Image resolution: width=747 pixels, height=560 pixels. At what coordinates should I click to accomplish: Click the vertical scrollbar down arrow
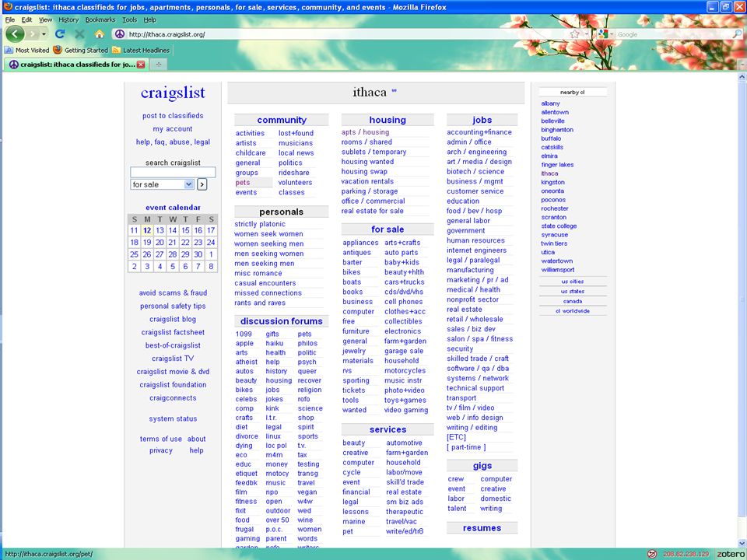point(742,544)
